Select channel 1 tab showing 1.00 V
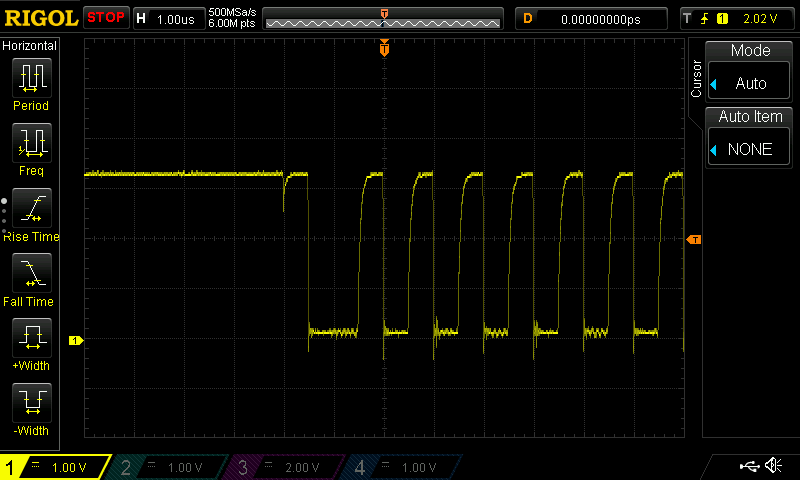This screenshot has height=480, width=800. (56, 467)
